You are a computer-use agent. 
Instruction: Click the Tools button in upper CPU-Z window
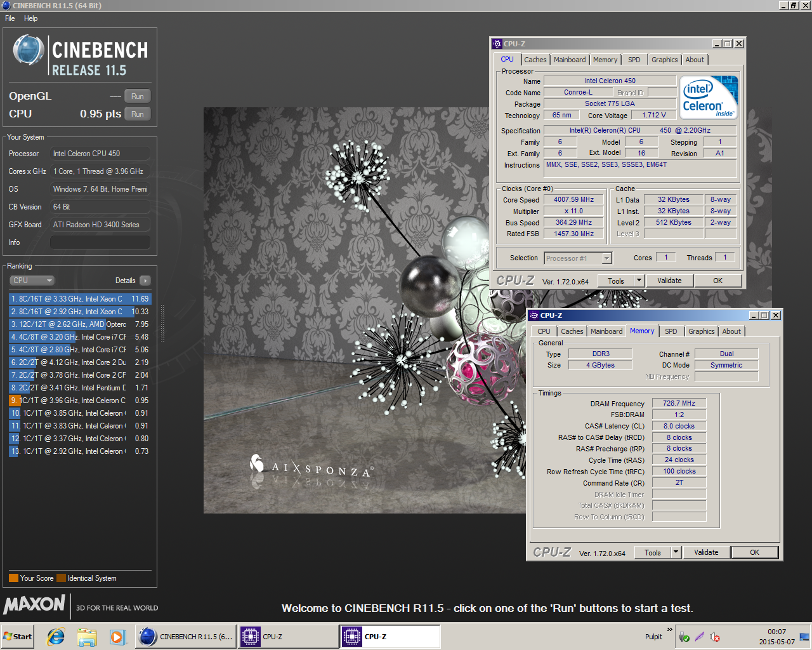615,281
